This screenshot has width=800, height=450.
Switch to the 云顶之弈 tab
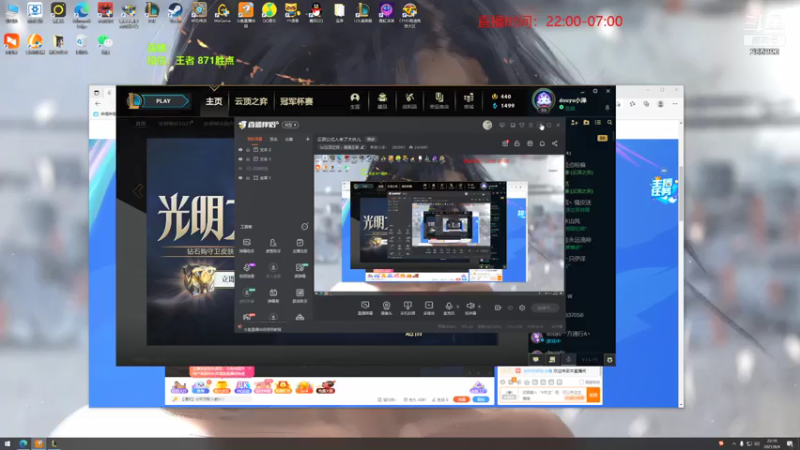(251, 101)
